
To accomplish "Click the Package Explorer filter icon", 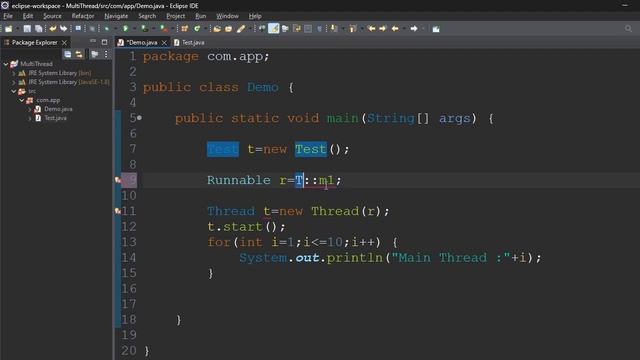I will pyautogui.click(x=95, y=54).
